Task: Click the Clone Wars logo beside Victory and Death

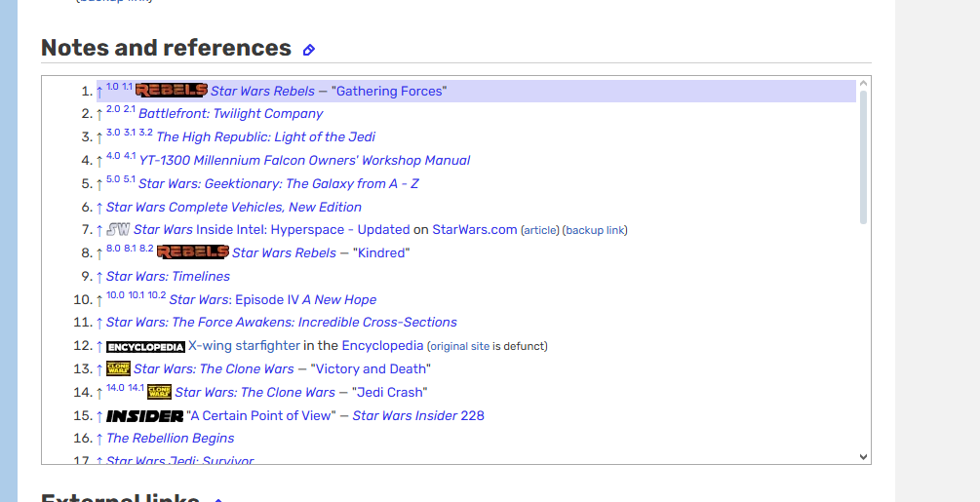Action: pyautogui.click(x=118, y=368)
